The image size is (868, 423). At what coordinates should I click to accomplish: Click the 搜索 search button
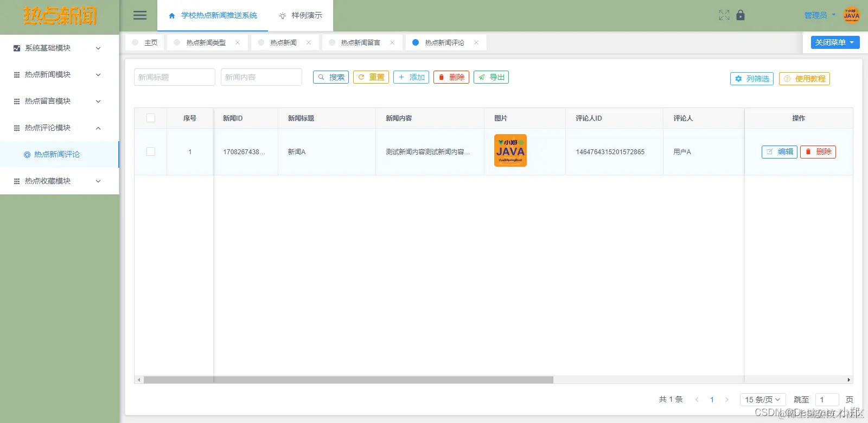pos(331,77)
